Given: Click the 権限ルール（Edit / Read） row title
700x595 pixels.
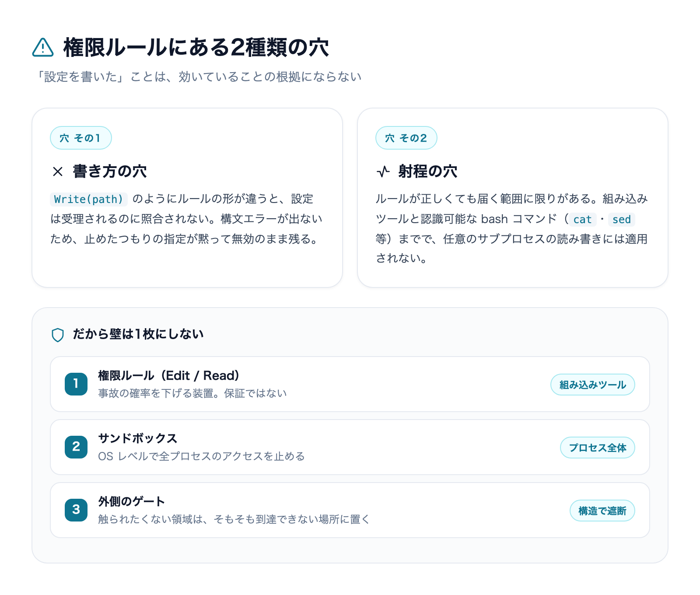Looking at the screenshot, I should click(169, 376).
